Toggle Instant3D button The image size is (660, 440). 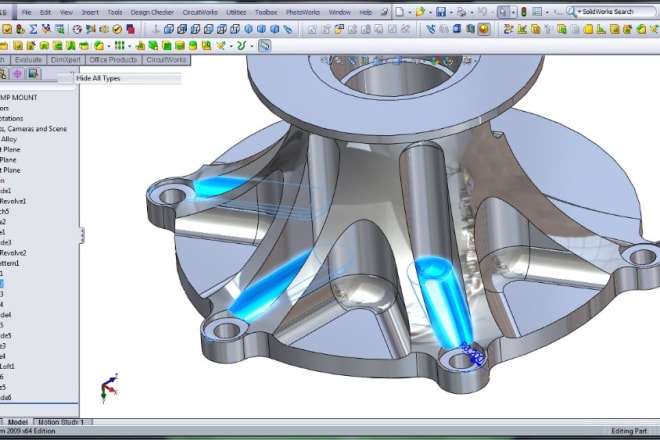pos(264,45)
